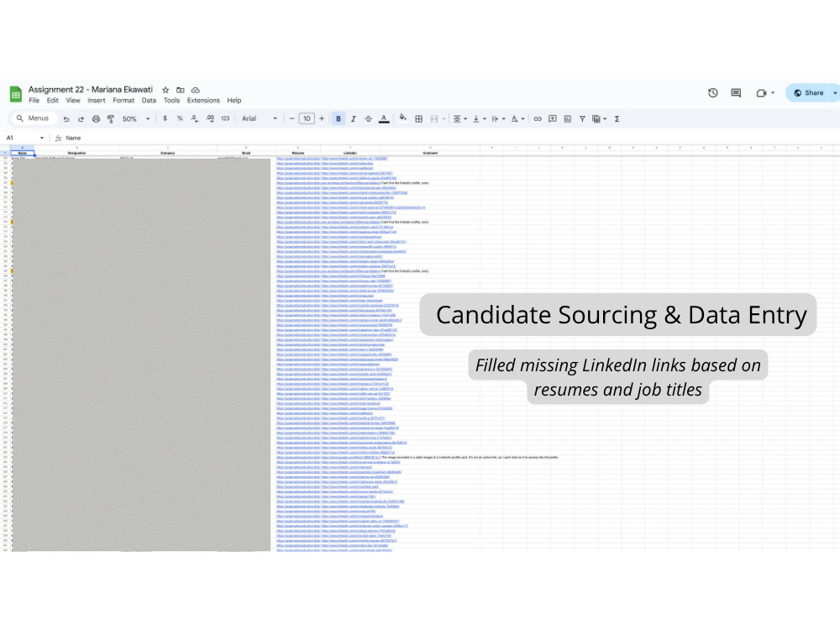
Task: Create a filter with funnel icon
Action: click(x=582, y=119)
